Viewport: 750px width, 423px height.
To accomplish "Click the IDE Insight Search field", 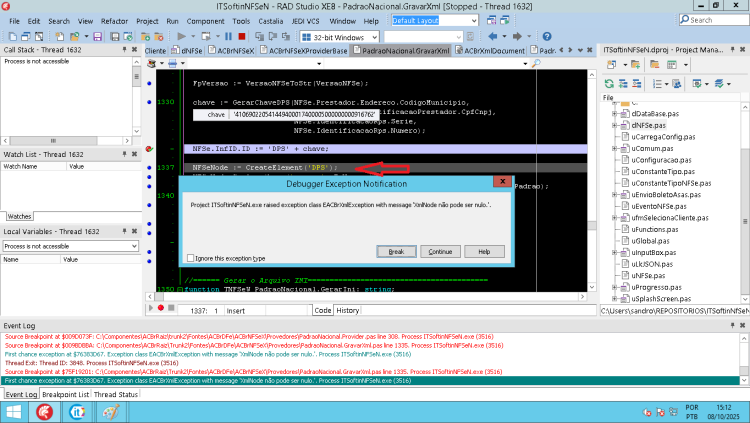I will (714, 20).
